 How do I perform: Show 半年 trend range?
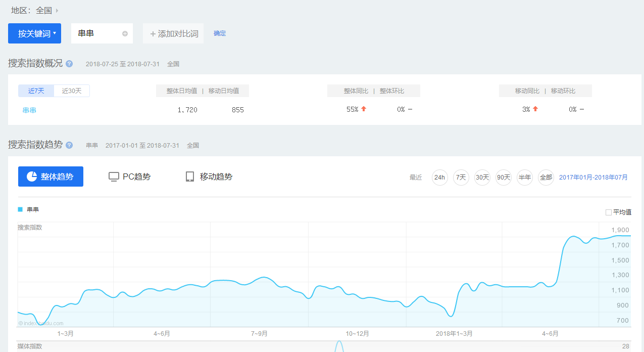(x=525, y=178)
